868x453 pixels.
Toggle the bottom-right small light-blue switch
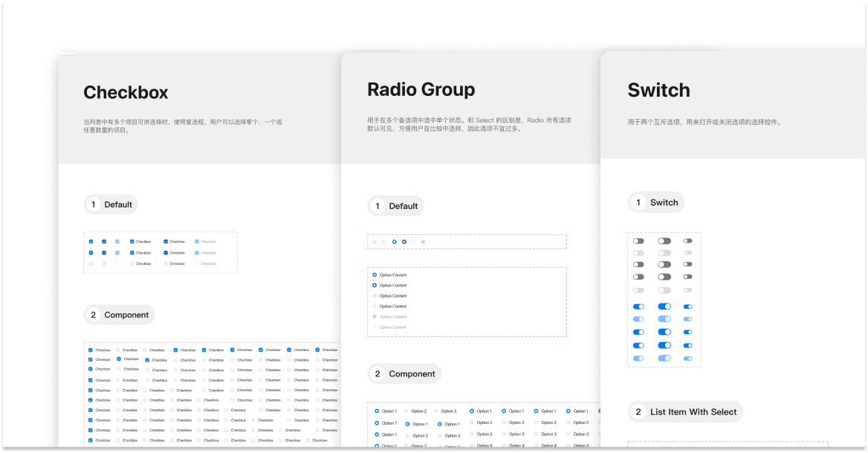(687, 359)
